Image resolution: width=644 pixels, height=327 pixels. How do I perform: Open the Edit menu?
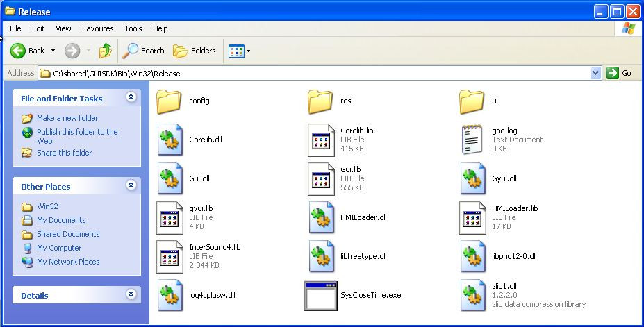click(38, 28)
